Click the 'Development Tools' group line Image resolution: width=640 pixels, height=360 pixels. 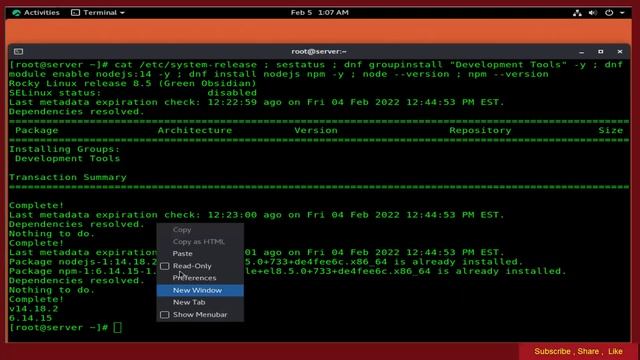[x=68, y=159]
